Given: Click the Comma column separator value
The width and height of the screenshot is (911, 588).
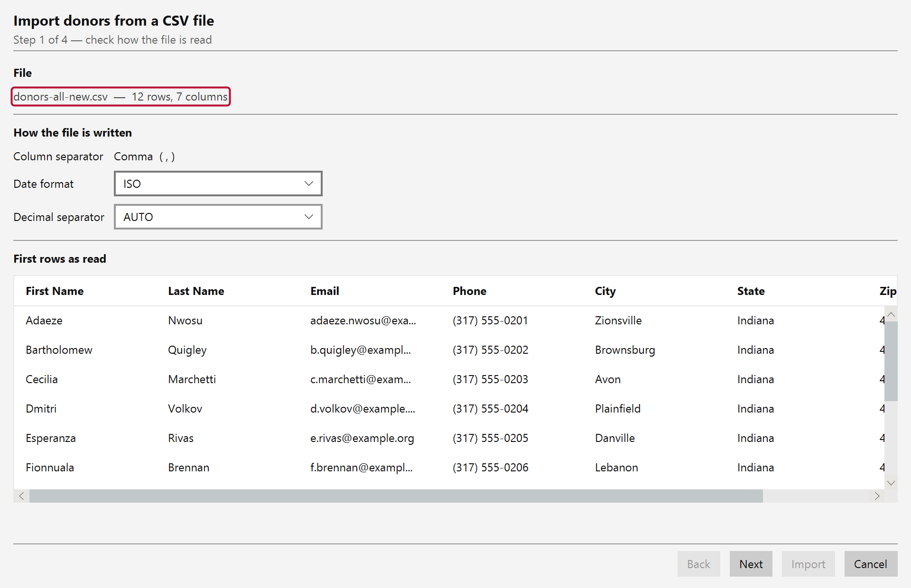Looking at the screenshot, I should point(144,156).
